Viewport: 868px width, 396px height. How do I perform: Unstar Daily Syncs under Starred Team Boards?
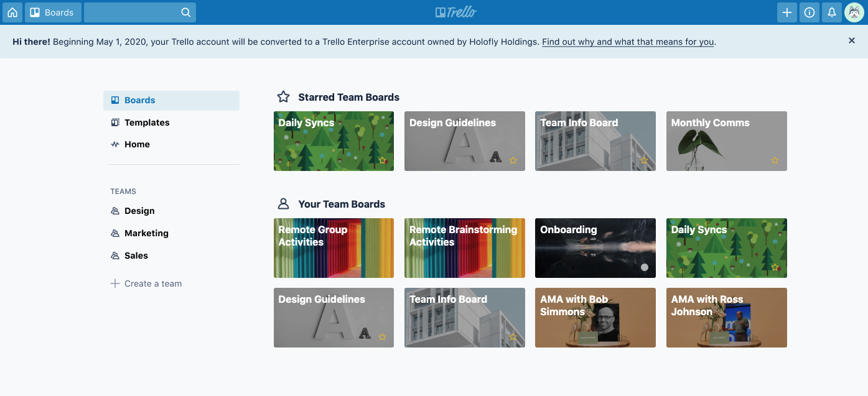[383, 160]
